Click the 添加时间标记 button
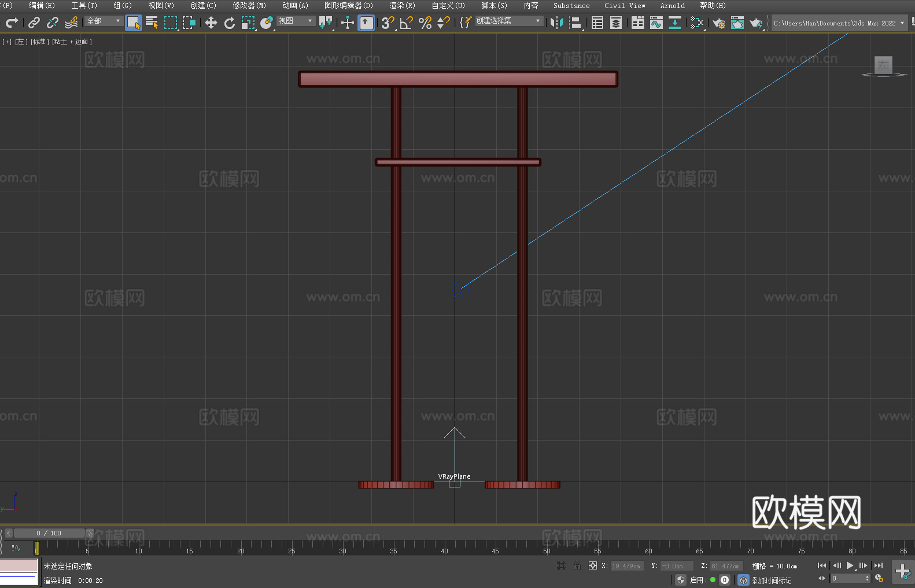Viewport: 915px width, 588px height. [771, 580]
